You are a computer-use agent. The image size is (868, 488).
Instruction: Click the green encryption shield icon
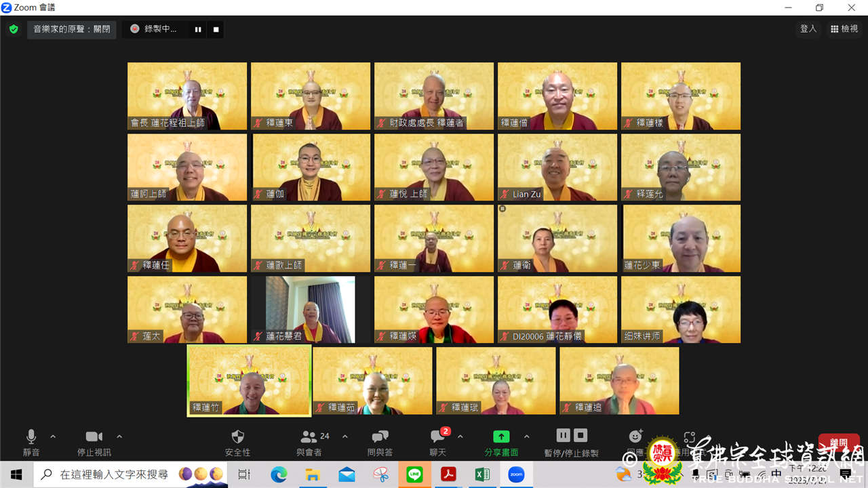14,29
